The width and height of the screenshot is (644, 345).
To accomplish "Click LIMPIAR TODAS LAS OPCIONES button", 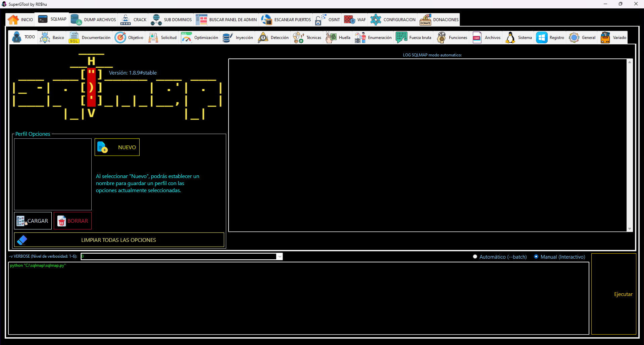I will coord(119,240).
